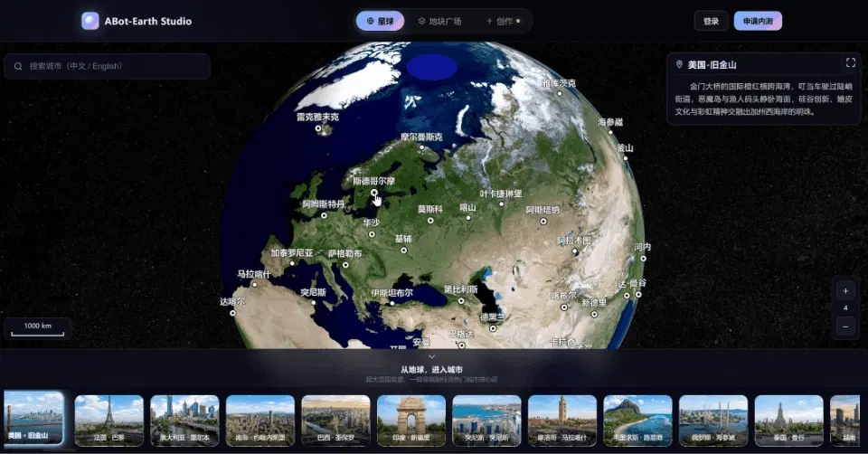868x454 pixels.
Task: Click the 加泰罗尼亚 marker on the globe
Action: 292,263
